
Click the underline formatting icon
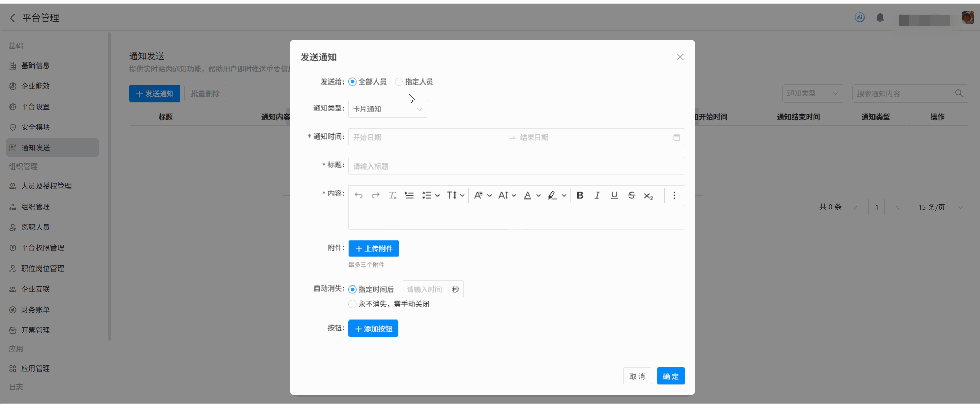[x=614, y=195]
